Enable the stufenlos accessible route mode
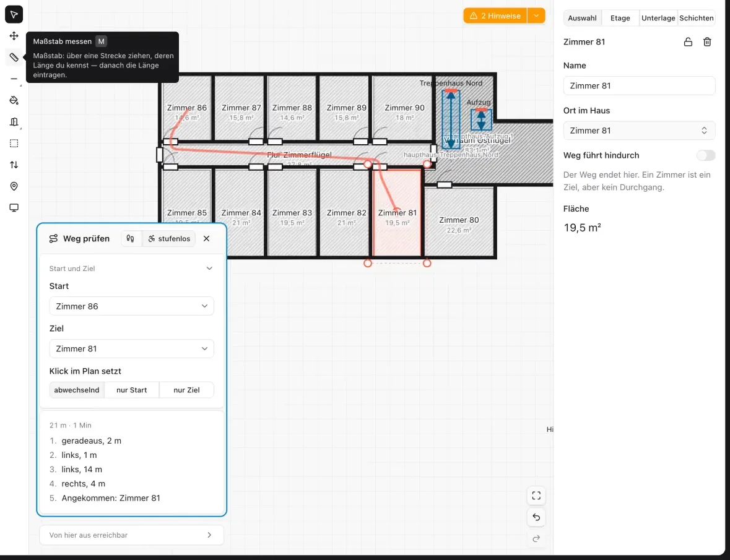The height and width of the screenshot is (560, 730). coord(169,239)
